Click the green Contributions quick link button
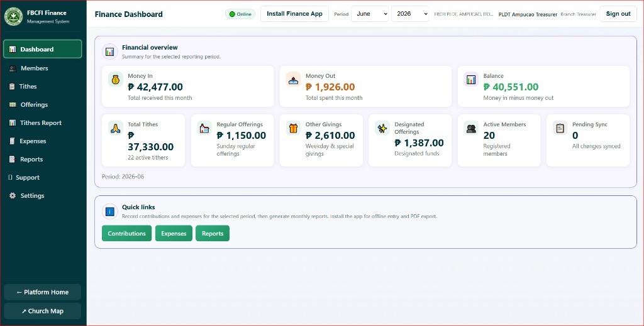 tap(126, 233)
